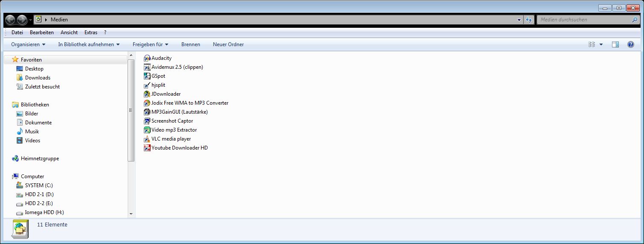This screenshot has height=244, width=644.
Task: Click the SYSTEM (C:) drive icon
Action: tap(20, 185)
